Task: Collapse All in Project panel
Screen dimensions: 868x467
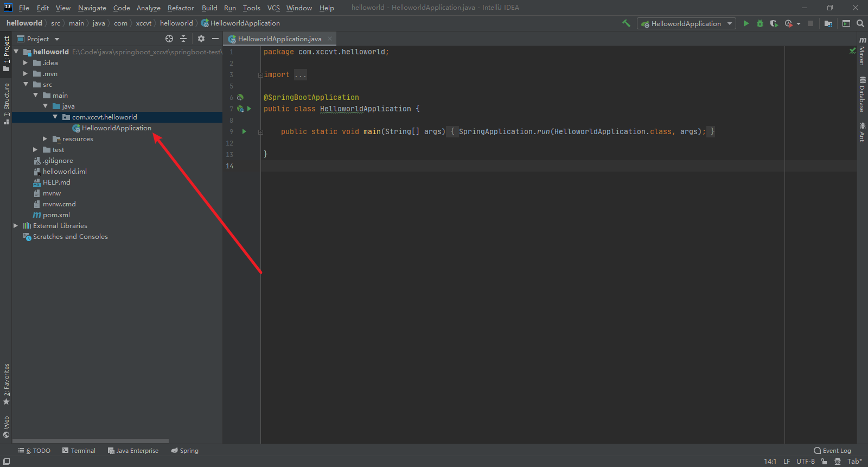Action: pos(183,39)
